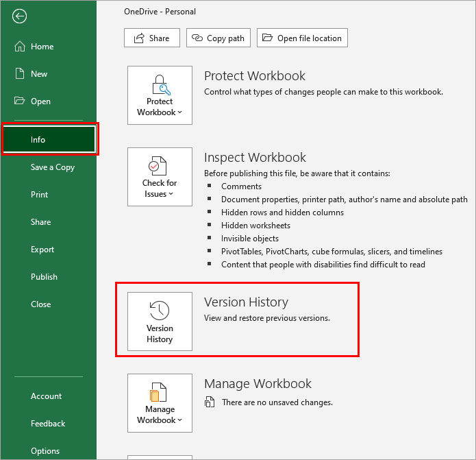The width and height of the screenshot is (476, 460).
Task: Open the Home page in backstage
Action: [x=41, y=47]
